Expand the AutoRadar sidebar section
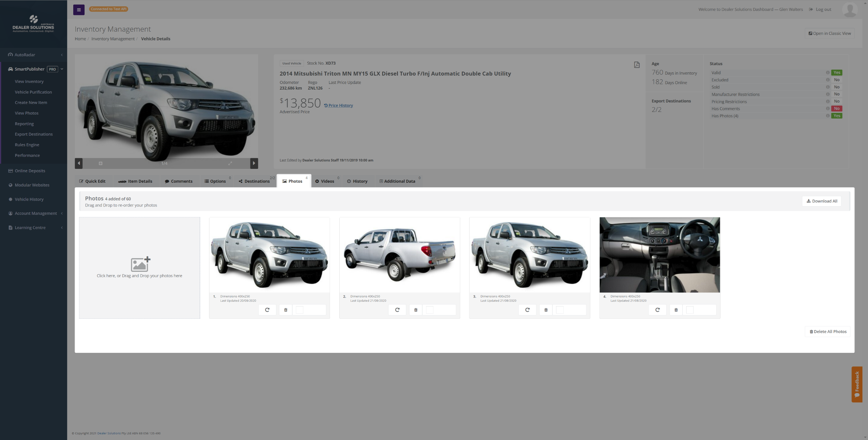The height and width of the screenshot is (440, 868). click(34, 55)
